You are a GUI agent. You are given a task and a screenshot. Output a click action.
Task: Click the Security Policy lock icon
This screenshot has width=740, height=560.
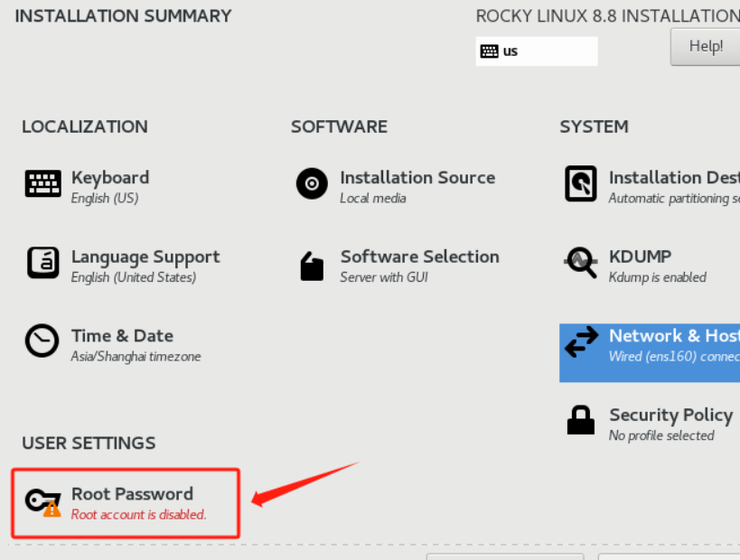coord(580,420)
